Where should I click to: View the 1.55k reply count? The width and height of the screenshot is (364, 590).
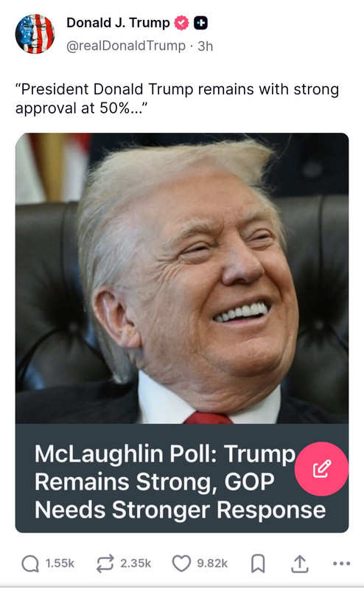(x=60, y=563)
